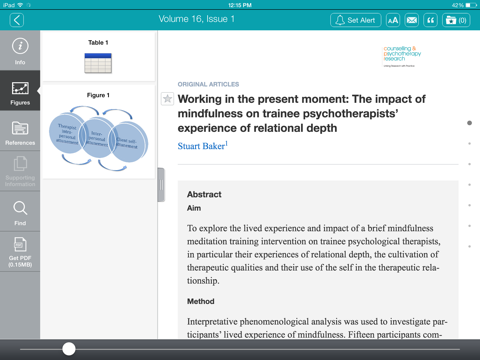Jump to fifth section dot marker

[469, 205]
